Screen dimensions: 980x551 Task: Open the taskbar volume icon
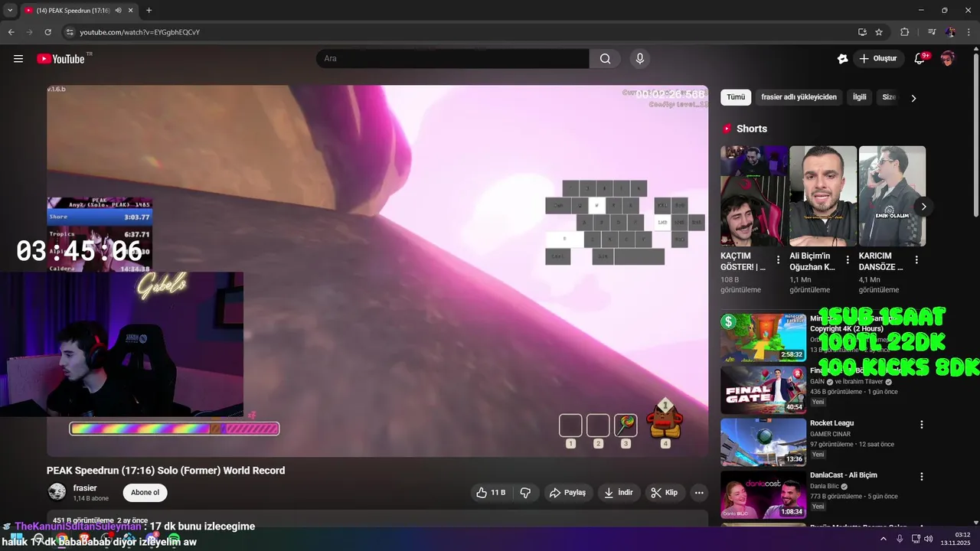click(x=929, y=539)
